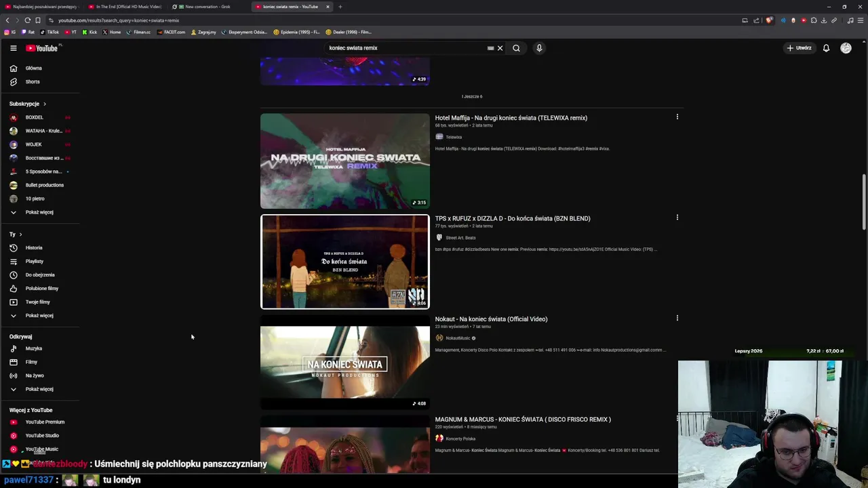868x488 pixels.
Task: Open more options for Hotel Maffija video
Action: pos(677,117)
